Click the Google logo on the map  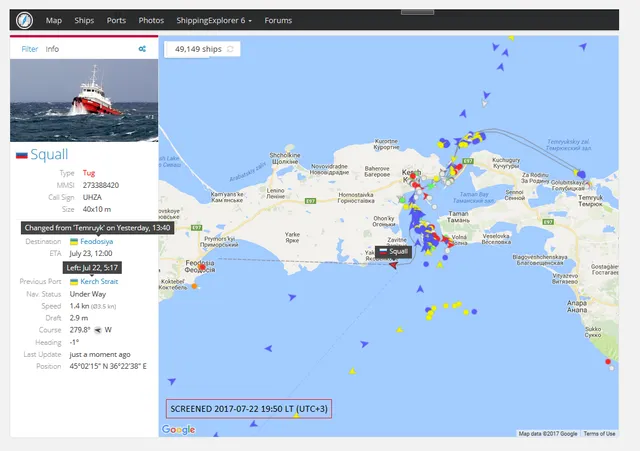pyautogui.click(x=178, y=429)
